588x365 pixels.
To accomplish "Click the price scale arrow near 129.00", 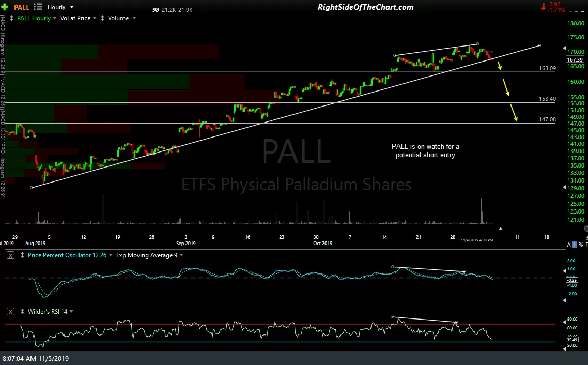I will tap(564, 187).
